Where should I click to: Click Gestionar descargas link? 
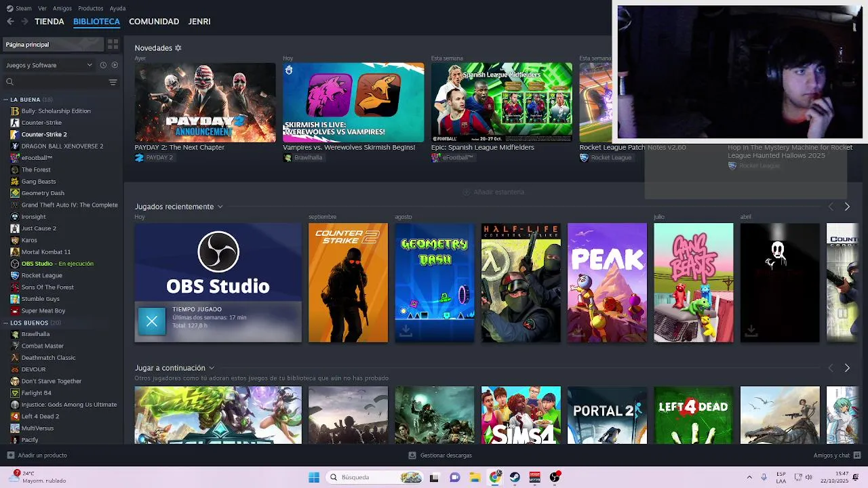pos(446,455)
